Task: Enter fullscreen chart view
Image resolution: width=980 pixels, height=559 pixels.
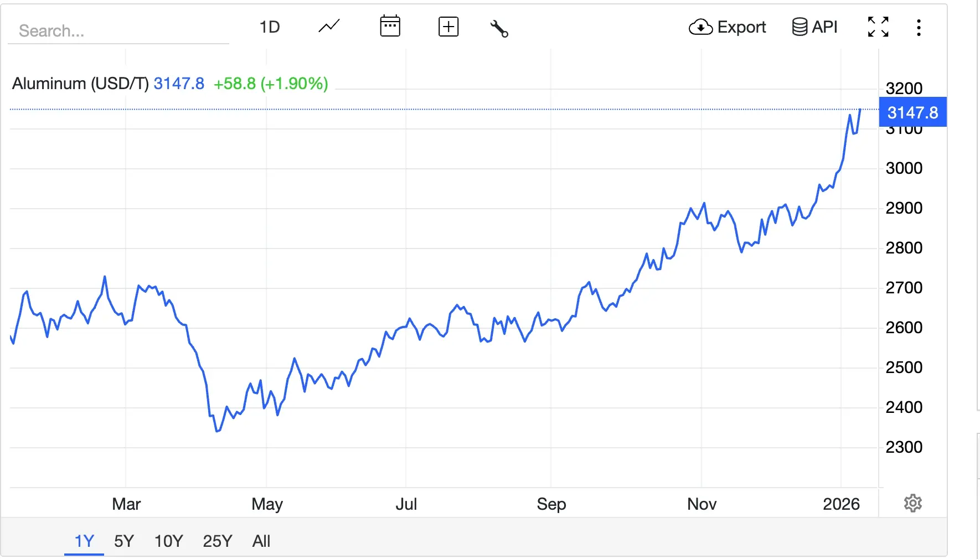Action: click(x=878, y=27)
